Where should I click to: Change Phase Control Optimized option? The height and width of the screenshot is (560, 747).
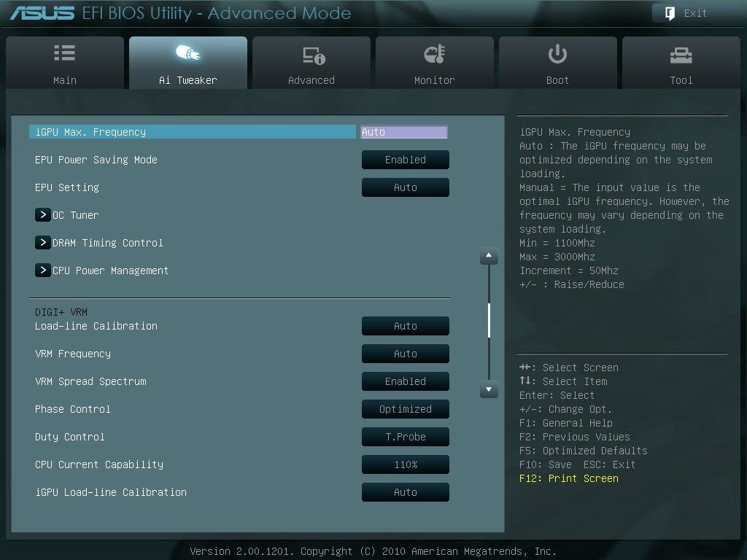pos(406,409)
